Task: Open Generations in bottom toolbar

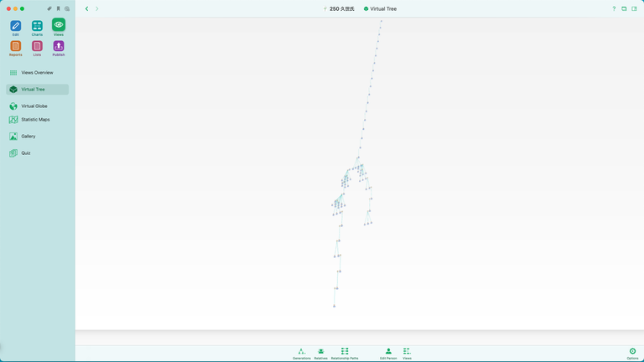Action: (x=302, y=354)
